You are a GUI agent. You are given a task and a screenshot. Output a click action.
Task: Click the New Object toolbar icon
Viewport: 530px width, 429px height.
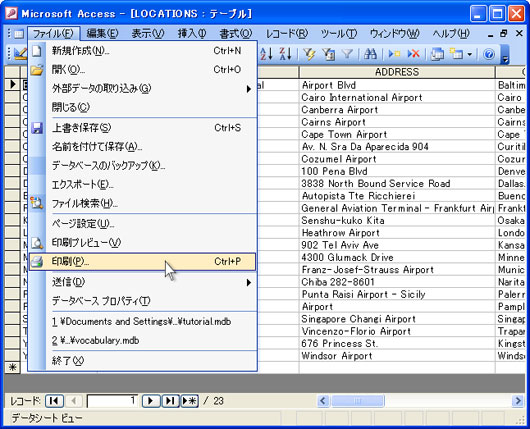click(456, 54)
